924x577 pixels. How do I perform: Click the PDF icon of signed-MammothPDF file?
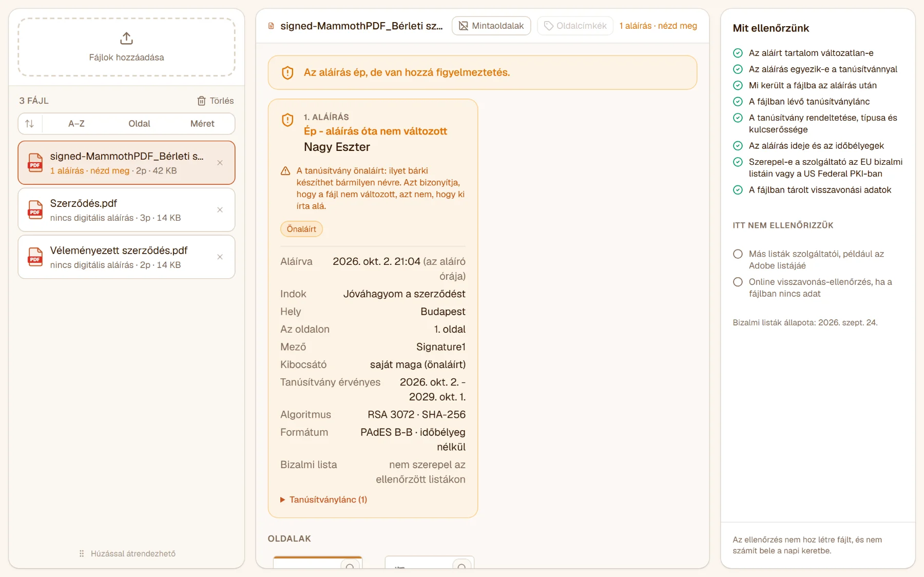coord(35,163)
